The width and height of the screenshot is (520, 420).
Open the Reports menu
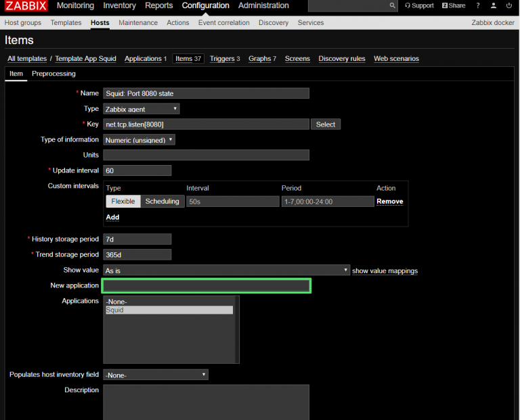coord(159,5)
